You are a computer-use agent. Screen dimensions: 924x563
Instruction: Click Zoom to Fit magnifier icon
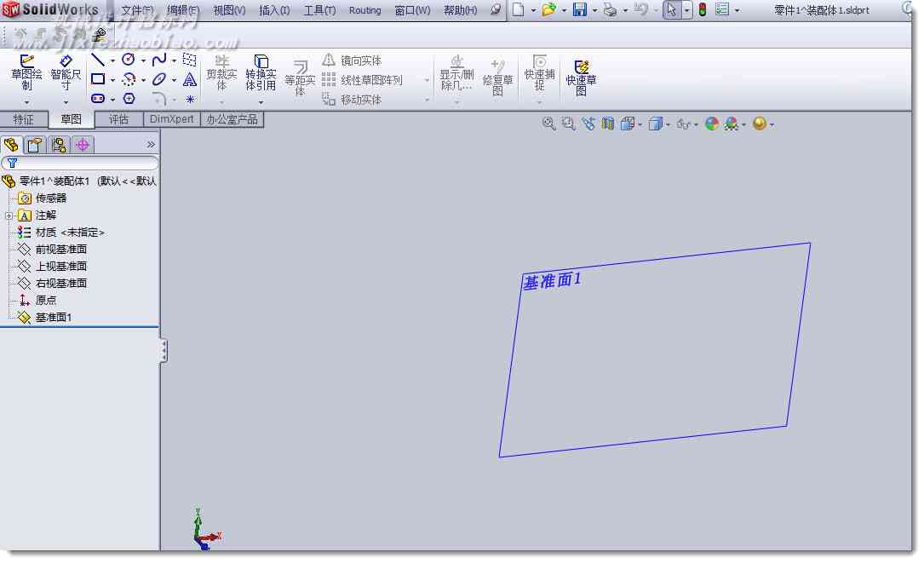point(548,124)
